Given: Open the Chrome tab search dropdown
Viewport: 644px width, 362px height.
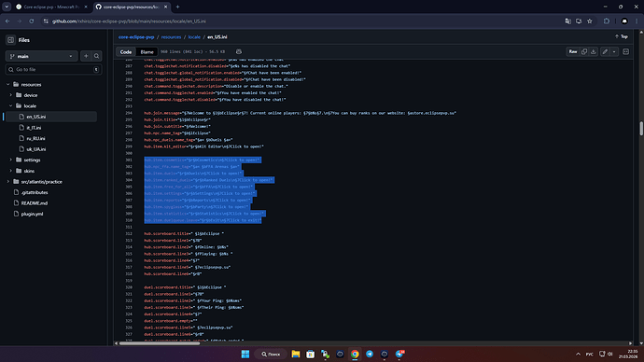Looking at the screenshot, I should [7, 7].
